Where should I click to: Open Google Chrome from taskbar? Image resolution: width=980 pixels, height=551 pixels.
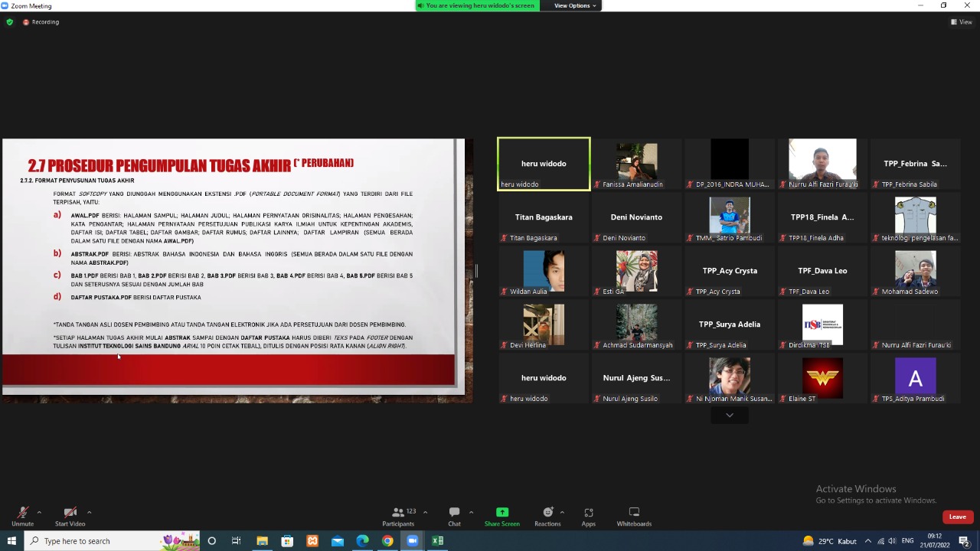388,541
